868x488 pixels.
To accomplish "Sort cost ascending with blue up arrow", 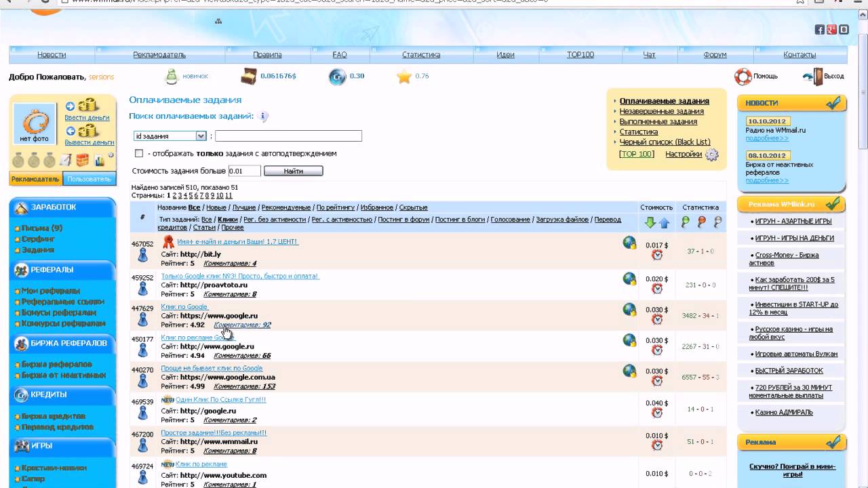I will [x=664, y=222].
